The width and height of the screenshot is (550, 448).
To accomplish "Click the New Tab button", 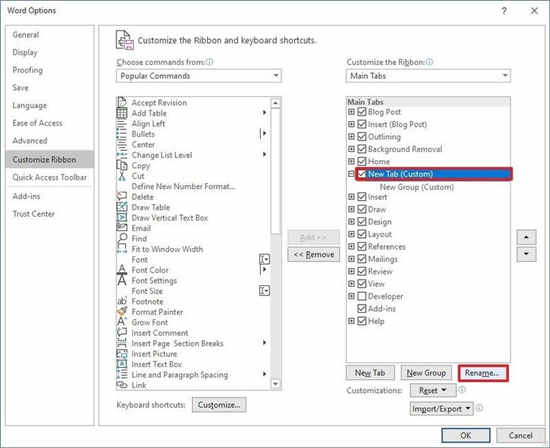I will click(370, 373).
